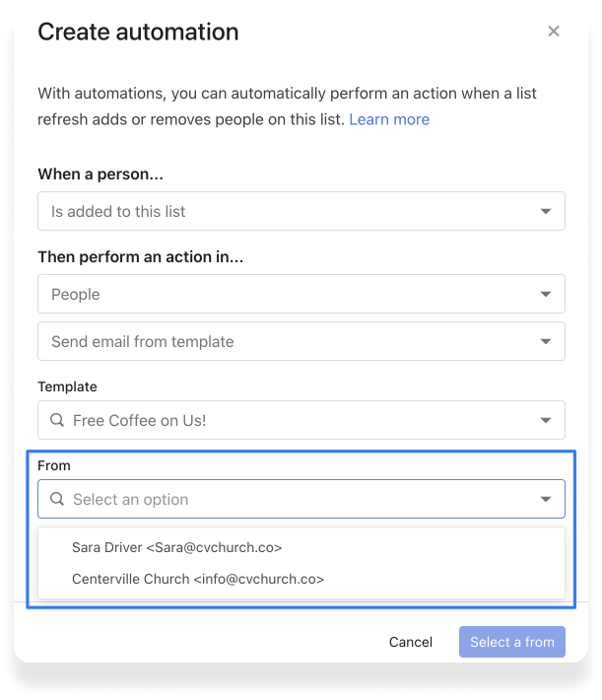The height and width of the screenshot is (700, 602).
Task: Click the 'Is added to this list' field text
Action: coord(118,211)
